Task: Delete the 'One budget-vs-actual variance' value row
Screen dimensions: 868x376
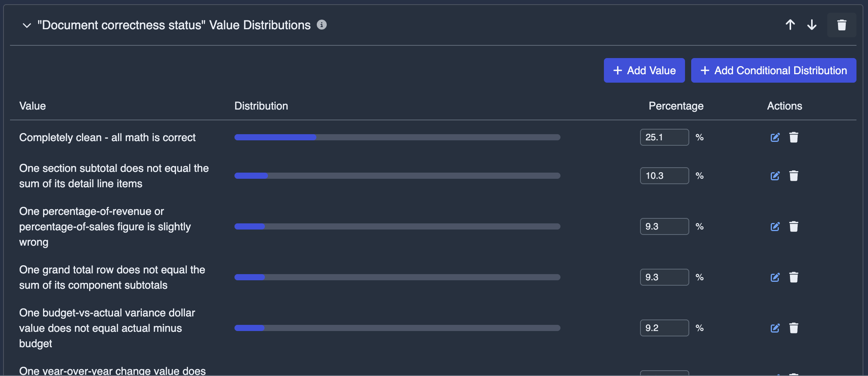Action: (x=794, y=328)
